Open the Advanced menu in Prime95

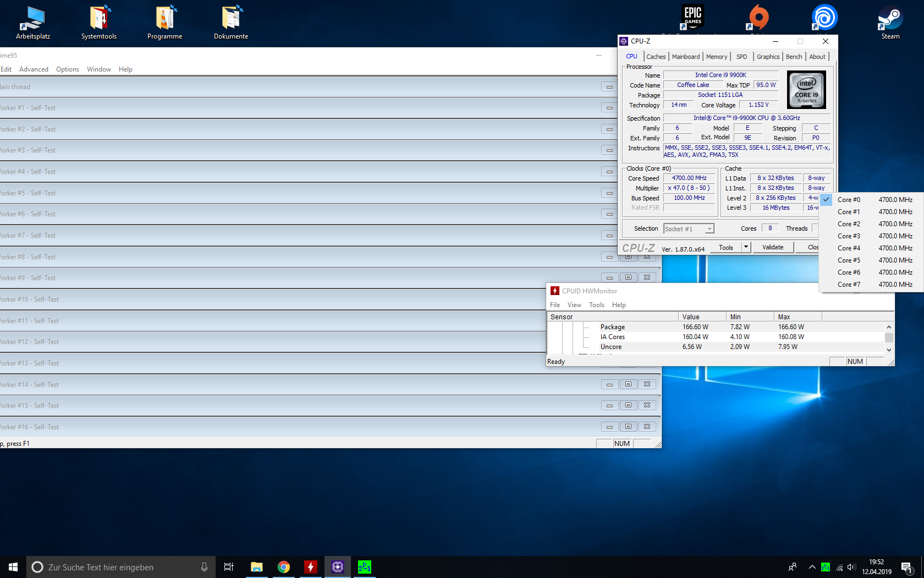coord(34,69)
